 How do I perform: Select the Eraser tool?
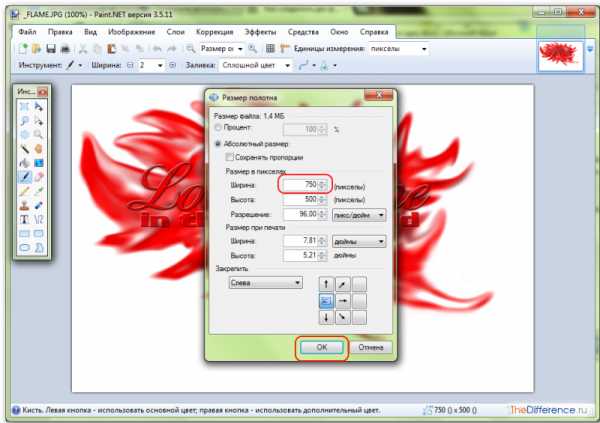coord(39,177)
